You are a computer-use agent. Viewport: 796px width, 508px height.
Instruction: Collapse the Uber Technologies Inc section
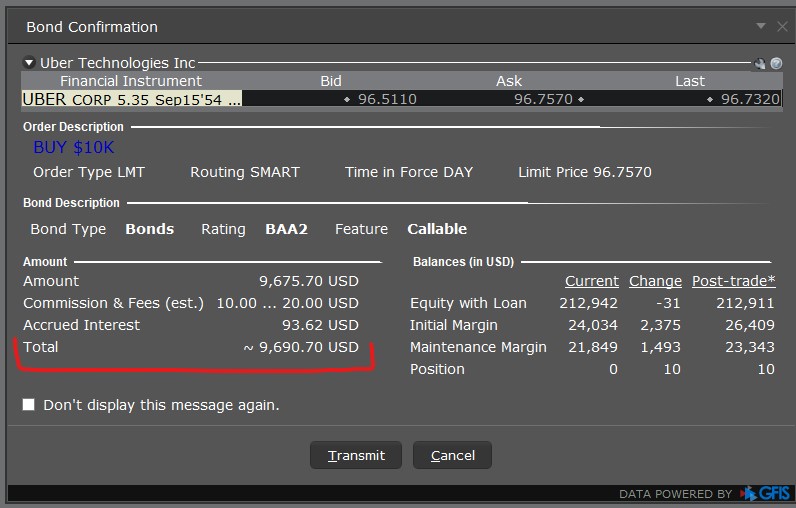click(x=29, y=62)
